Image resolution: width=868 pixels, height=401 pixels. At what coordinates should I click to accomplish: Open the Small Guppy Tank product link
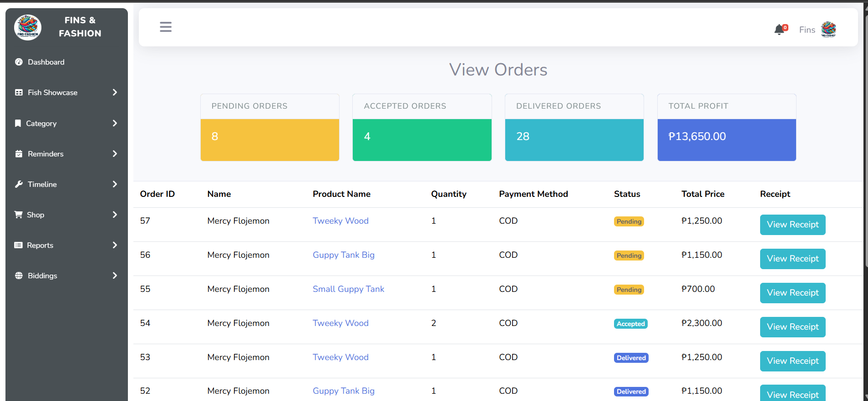(x=348, y=289)
